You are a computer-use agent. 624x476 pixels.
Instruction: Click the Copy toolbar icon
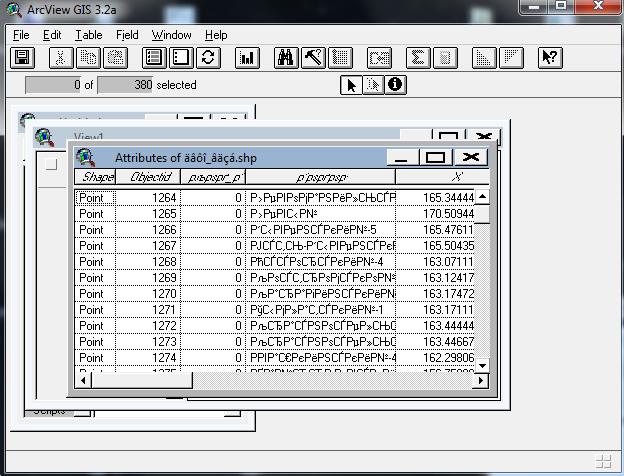click(88, 58)
